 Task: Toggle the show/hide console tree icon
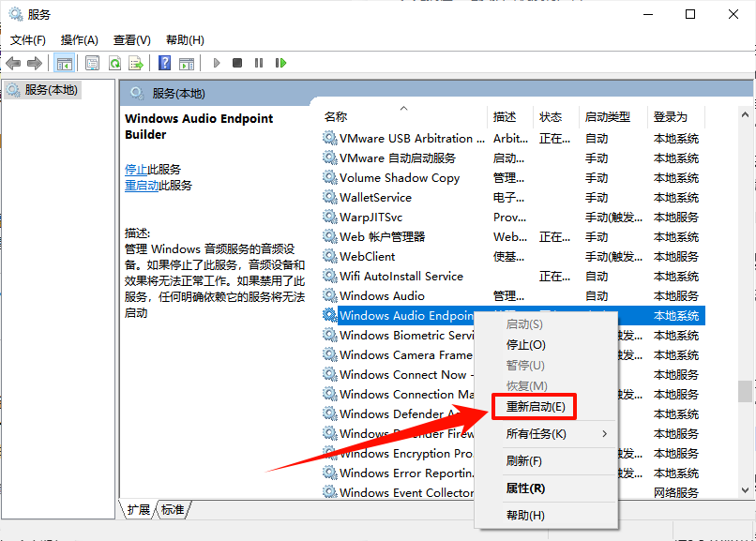[x=65, y=63]
